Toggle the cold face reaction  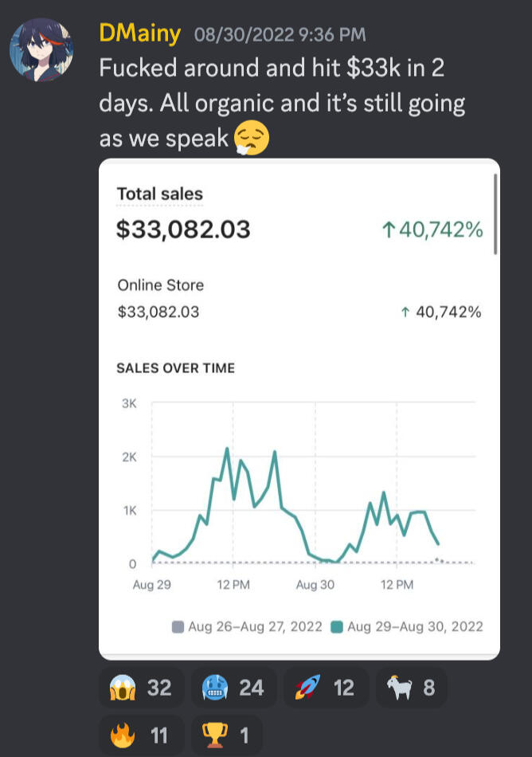(x=233, y=688)
